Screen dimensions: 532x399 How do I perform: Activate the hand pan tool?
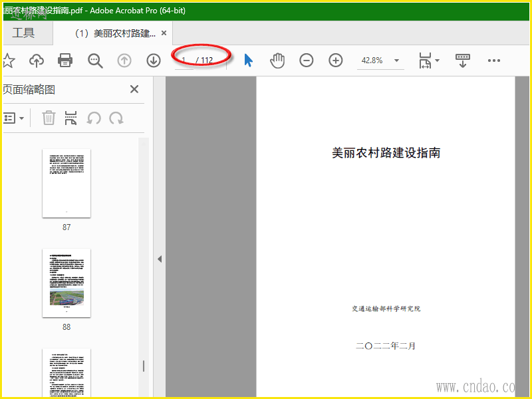277,61
